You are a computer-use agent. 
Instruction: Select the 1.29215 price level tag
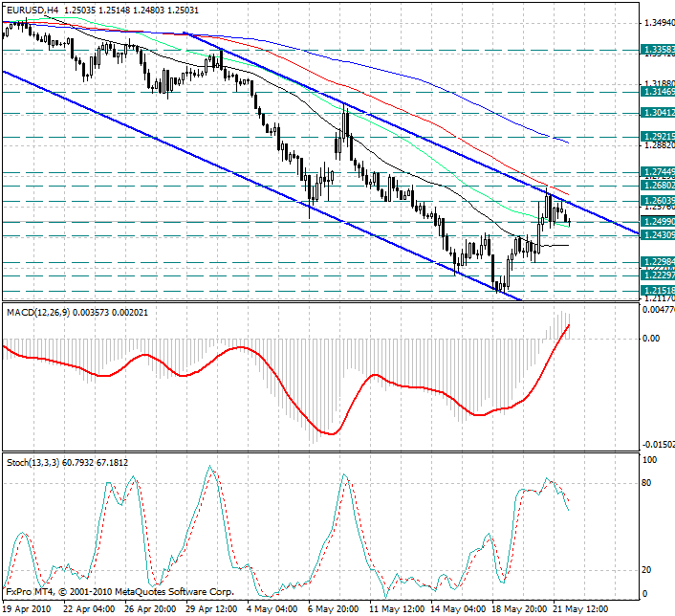[658, 137]
